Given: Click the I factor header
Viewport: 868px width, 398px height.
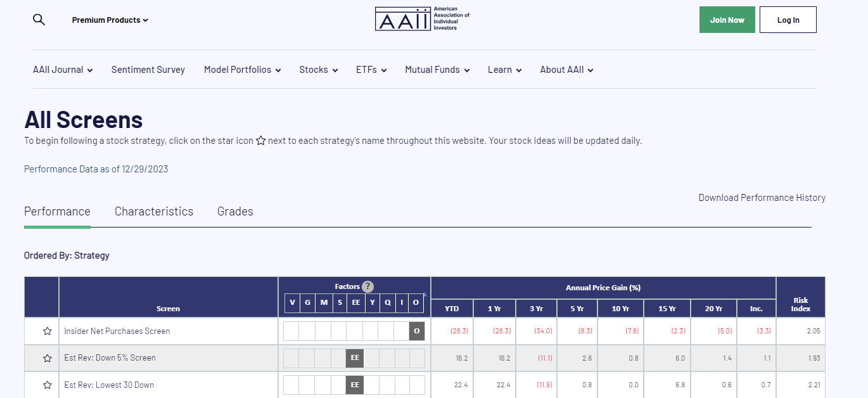Looking at the screenshot, I should 402,302.
